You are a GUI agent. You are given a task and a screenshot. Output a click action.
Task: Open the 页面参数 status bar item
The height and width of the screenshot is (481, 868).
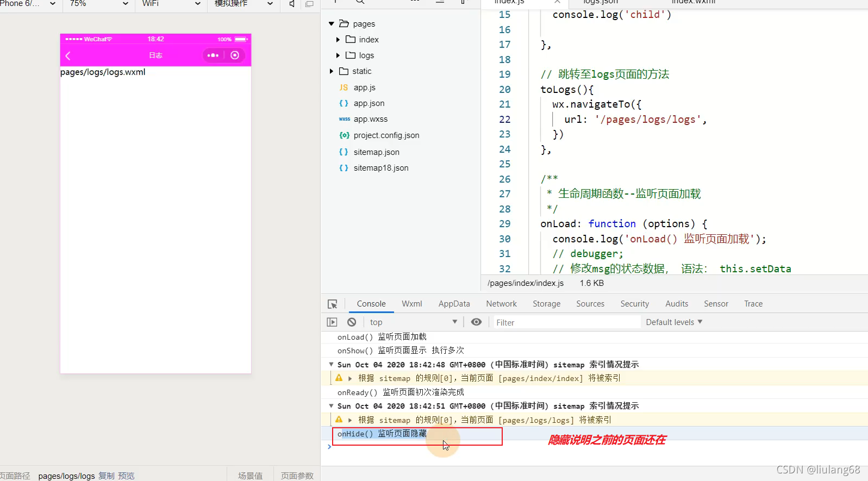297,476
